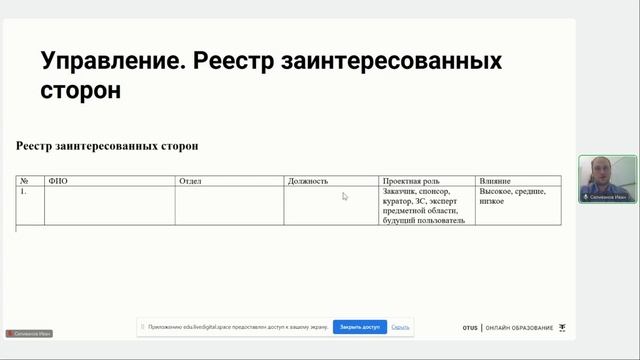640x360 pixels.
Task: Click the microphone icon on the webcam thumbnail
Action: click(x=586, y=197)
